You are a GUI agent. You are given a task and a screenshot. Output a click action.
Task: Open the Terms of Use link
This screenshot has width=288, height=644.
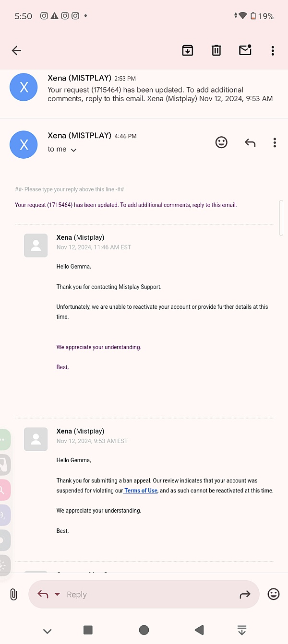pos(141,491)
